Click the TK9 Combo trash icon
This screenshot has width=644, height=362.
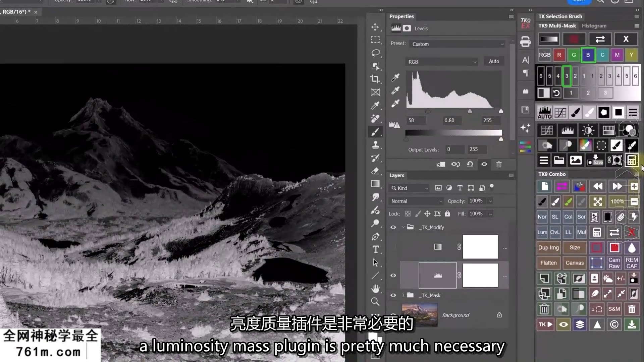point(544,309)
